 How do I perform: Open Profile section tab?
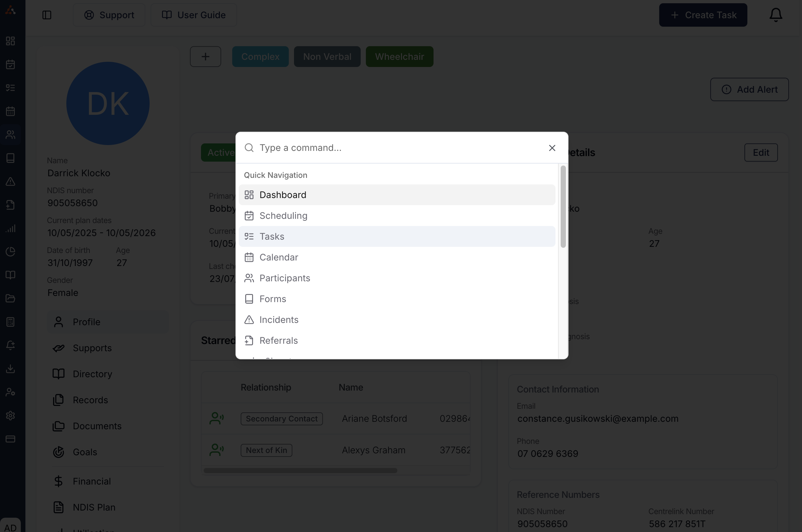point(108,322)
